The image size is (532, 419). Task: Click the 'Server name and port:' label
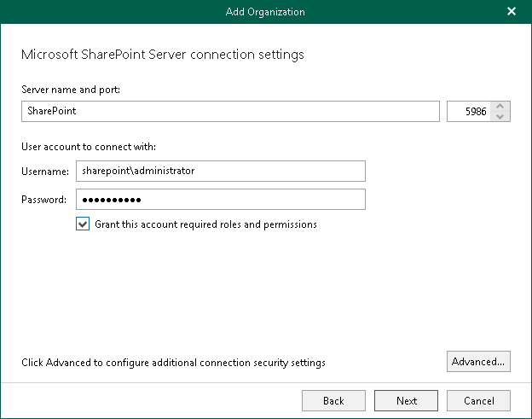71,90
